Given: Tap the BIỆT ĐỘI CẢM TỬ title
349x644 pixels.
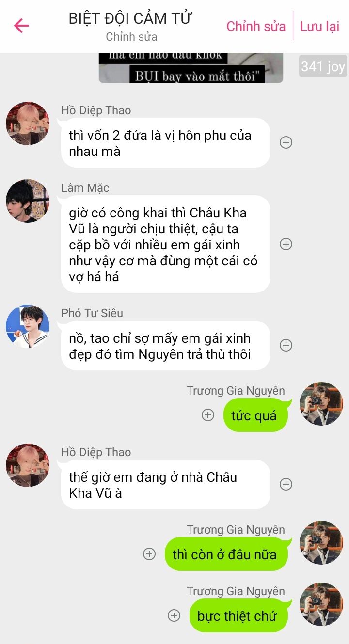Looking at the screenshot, I should 131,18.
